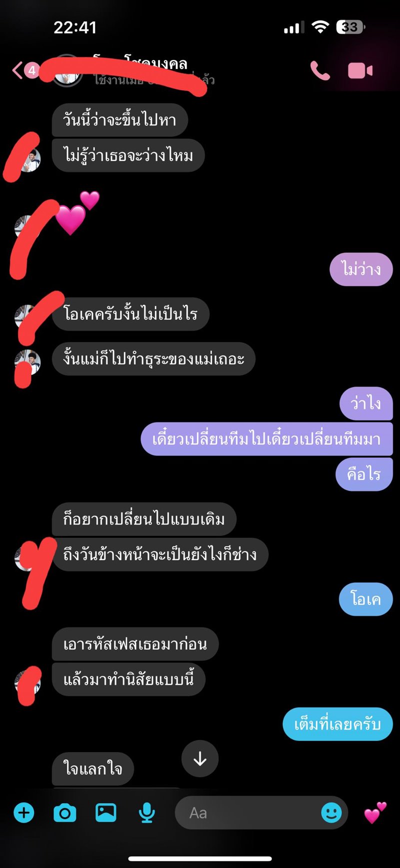Tap the received message "วันนี้ว่าจะขึ้นไปหา"
The image size is (400, 868).
tap(120, 120)
